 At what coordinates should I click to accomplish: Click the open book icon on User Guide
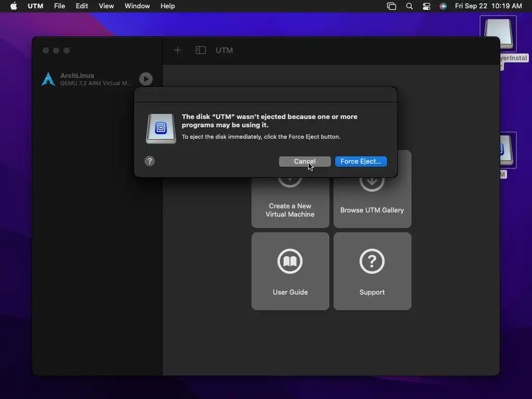click(x=290, y=261)
